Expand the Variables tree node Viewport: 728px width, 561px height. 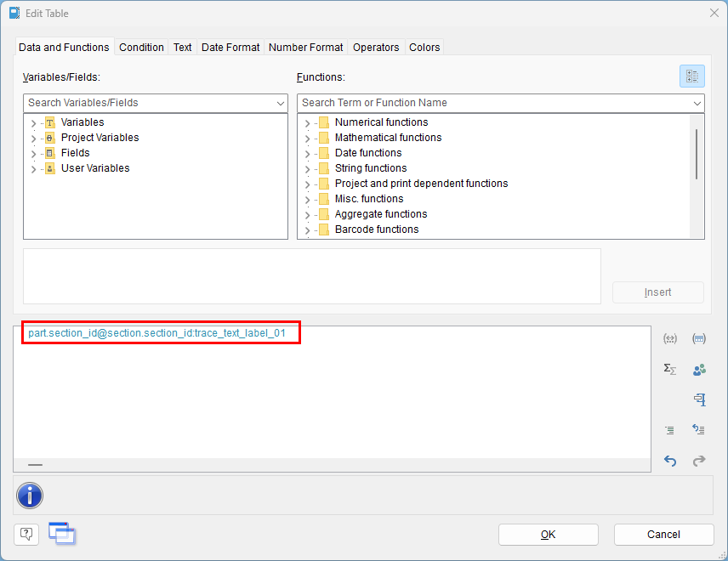tap(32, 122)
